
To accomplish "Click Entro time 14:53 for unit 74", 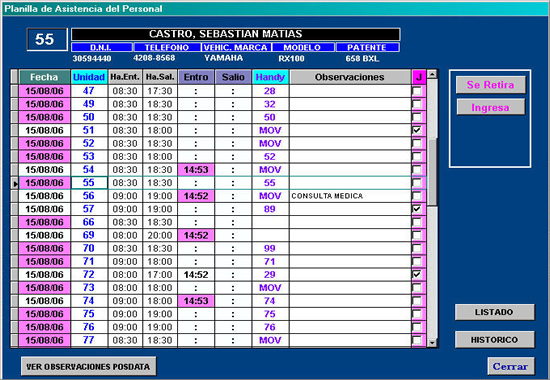I will [196, 301].
